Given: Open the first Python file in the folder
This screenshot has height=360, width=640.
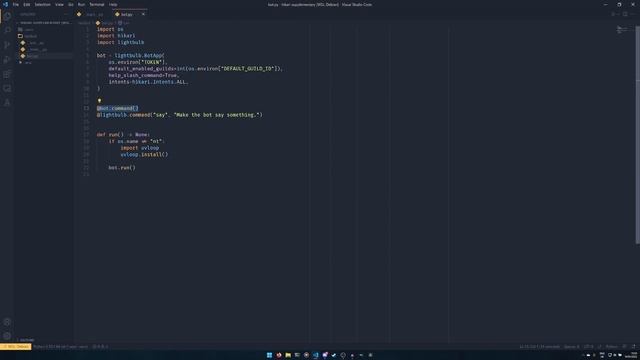Looking at the screenshot, I should 36,42.
